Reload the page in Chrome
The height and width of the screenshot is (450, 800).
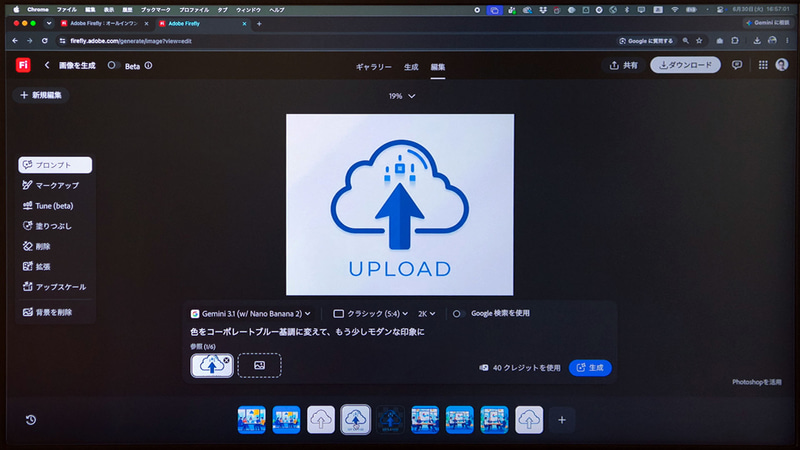(x=44, y=41)
